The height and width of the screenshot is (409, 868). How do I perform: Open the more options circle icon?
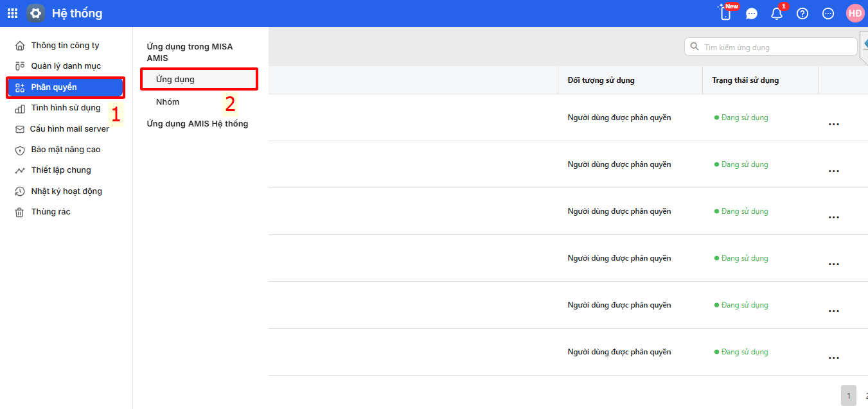coord(828,13)
